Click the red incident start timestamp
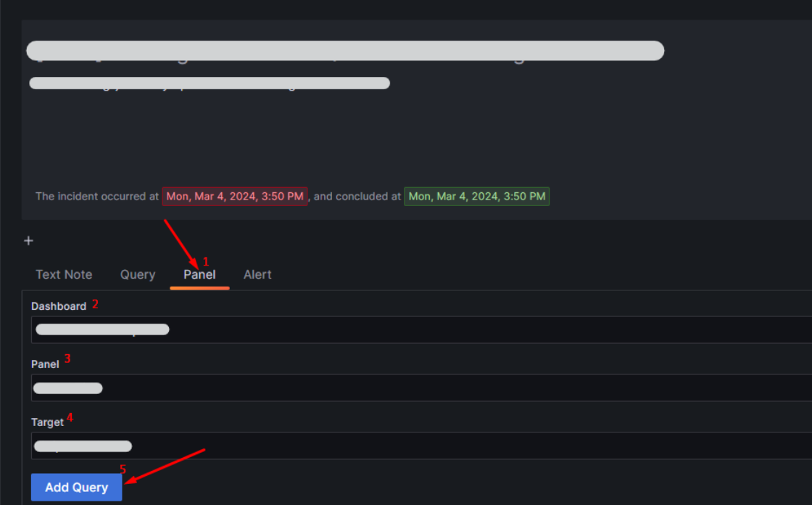The image size is (812, 505). 235,197
